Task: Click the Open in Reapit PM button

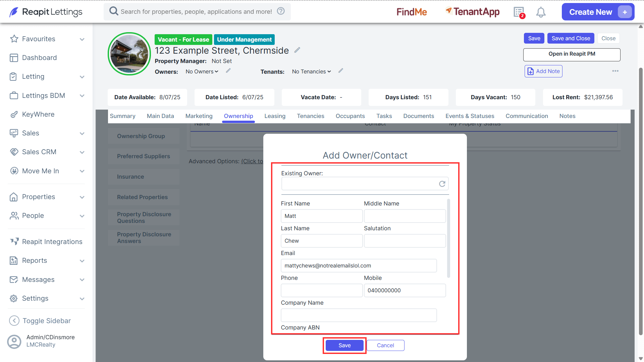Action: point(572,54)
